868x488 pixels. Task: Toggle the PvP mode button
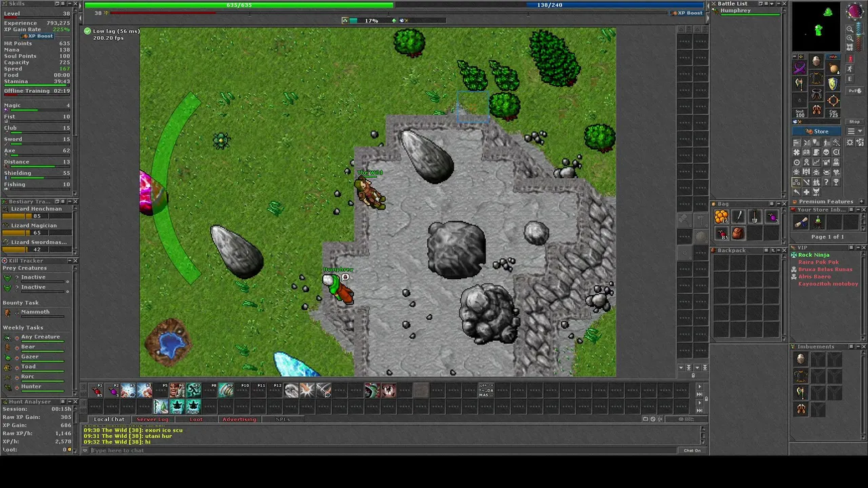(854, 90)
